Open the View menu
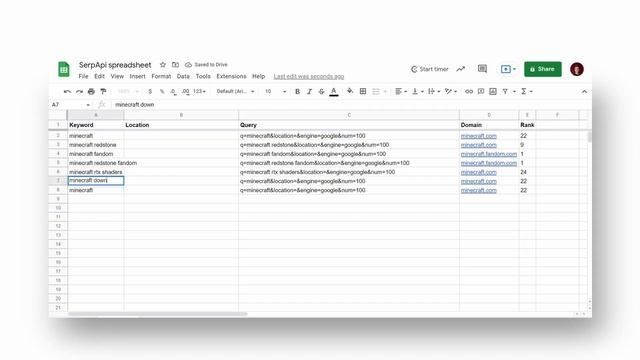The image size is (640, 360). point(117,76)
